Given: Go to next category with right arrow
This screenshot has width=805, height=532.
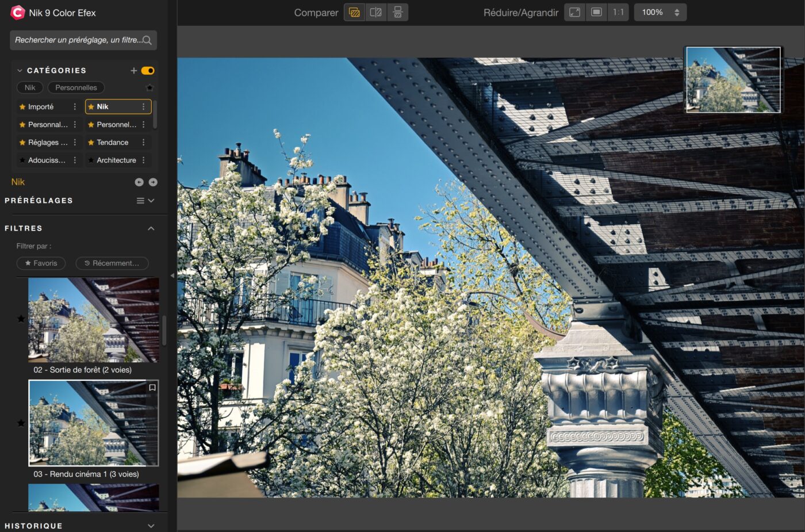Looking at the screenshot, I should [x=153, y=182].
